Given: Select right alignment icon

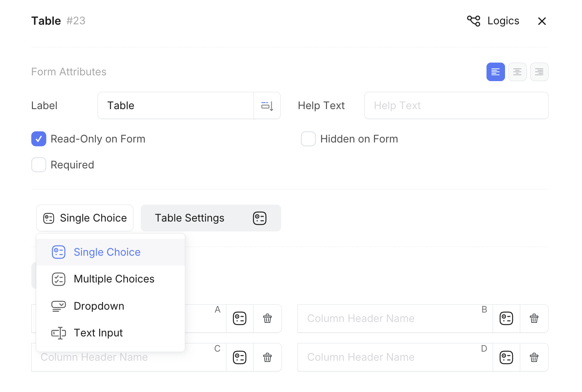Looking at the screenshot, I should click(x=539, y=72).
